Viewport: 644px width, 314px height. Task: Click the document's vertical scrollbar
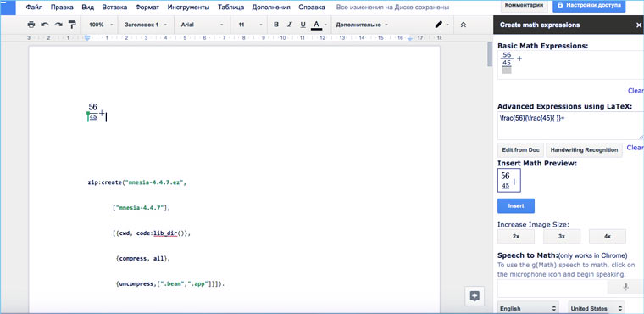point(490,53)
